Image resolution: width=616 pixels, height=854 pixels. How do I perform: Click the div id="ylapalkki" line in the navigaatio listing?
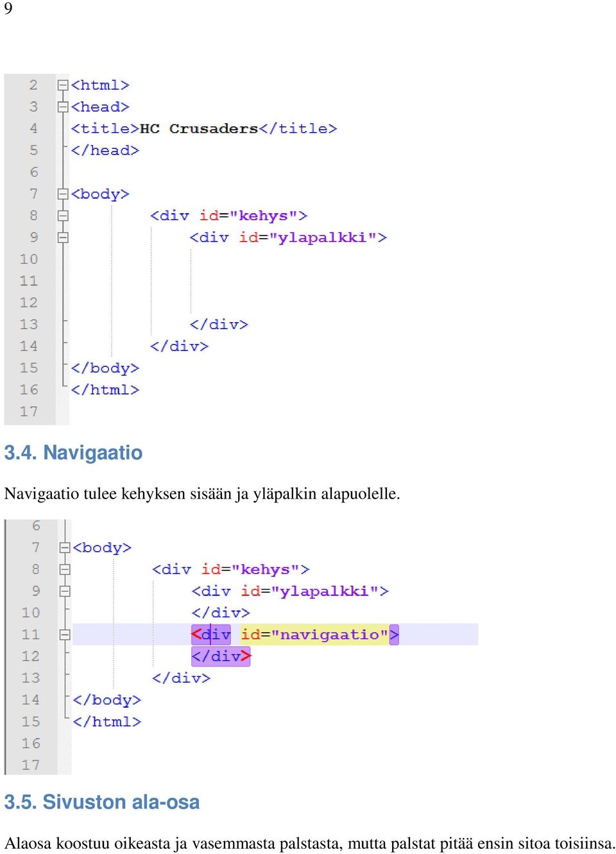tap(291, 592)
